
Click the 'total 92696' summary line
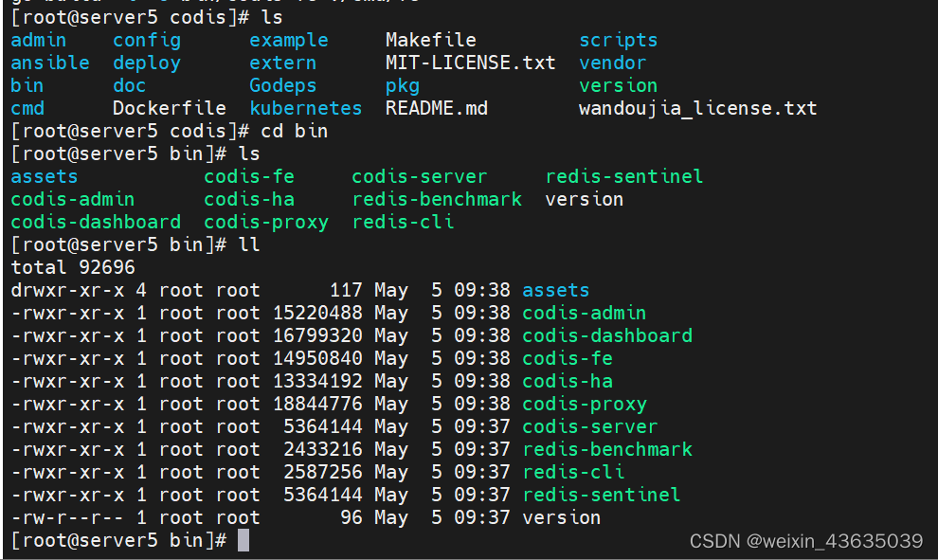(x=72, y=267)
